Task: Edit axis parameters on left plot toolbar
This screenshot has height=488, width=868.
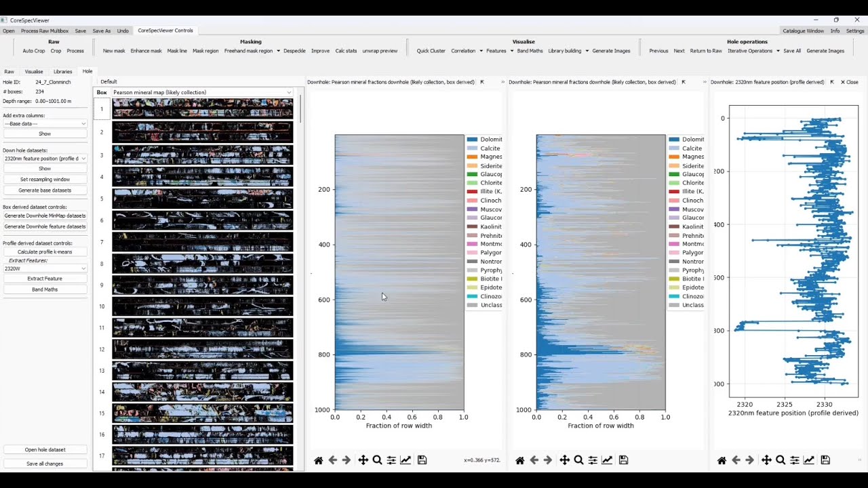Action: 406,460
